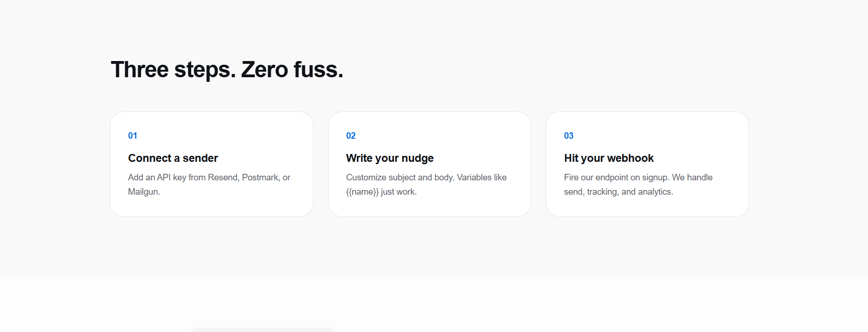
Task: Click step number 02
Action: [351, 135]
